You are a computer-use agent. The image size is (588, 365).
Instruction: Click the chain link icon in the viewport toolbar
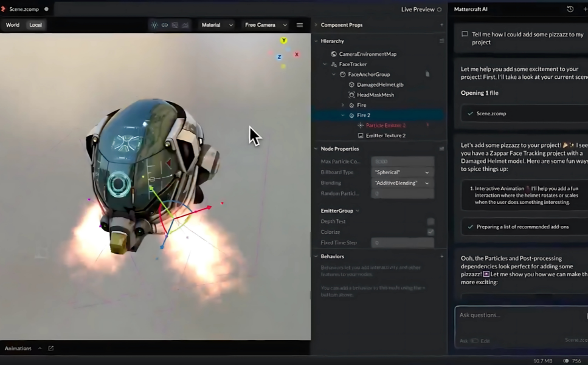[x=163, y=25]
